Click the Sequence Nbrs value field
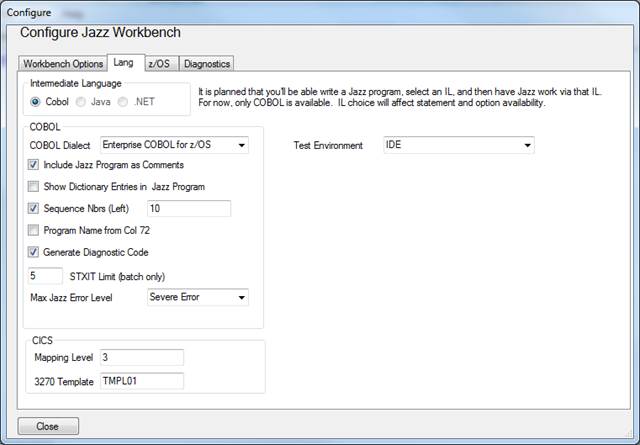Viewport: 640px width, 445px height. (x=189, y=209)
